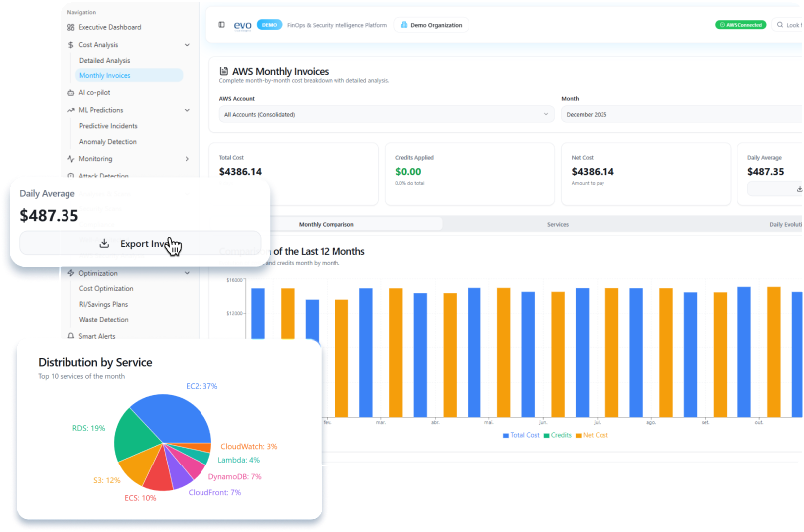The height and width of the screenshot is (532, 804).
Task: Click the Lambda: 4% label
Action: (x=238, y=460)
